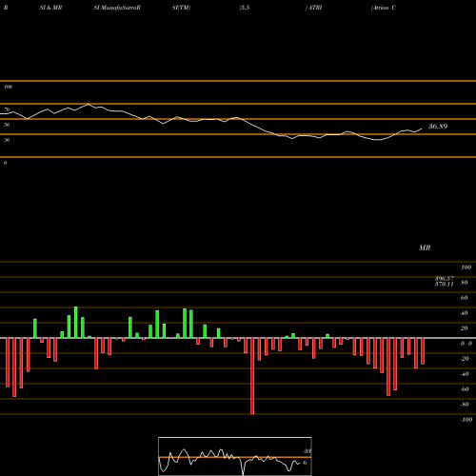Click the value 370.11 in MR panel
This screenshot has width=476, height=476.
point(445,284)
